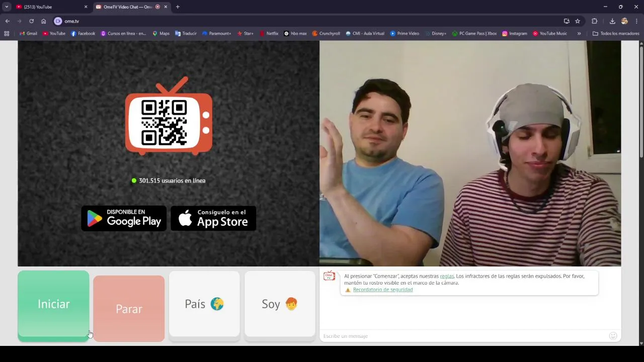644x362 pixels.
Task: Open the App Store download badge
Action: 213,218
